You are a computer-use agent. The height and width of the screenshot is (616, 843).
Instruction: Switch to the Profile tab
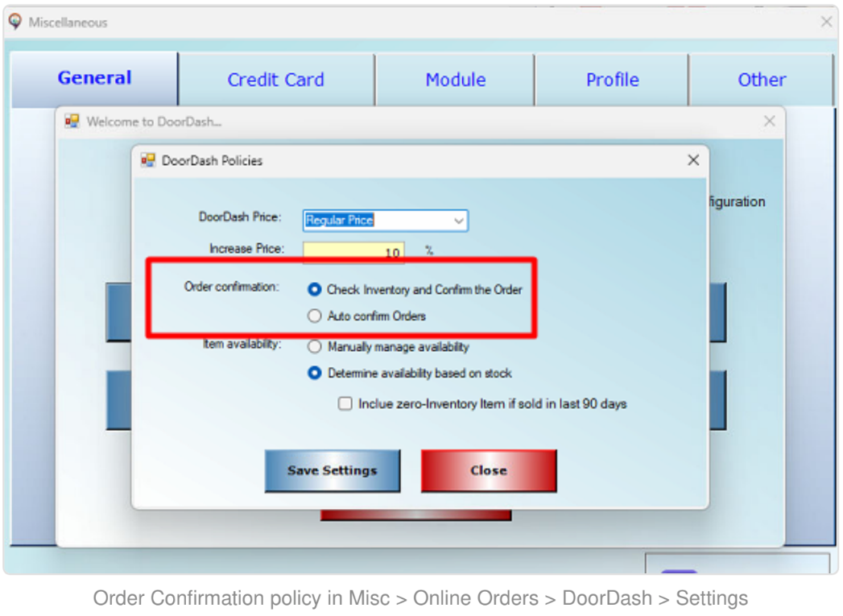(612, 80)
